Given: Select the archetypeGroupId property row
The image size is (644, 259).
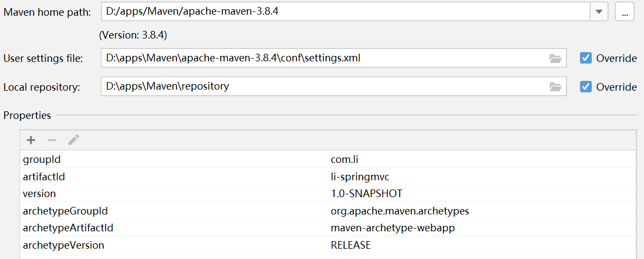Looking at the screenshot, I should pos(328,211).
